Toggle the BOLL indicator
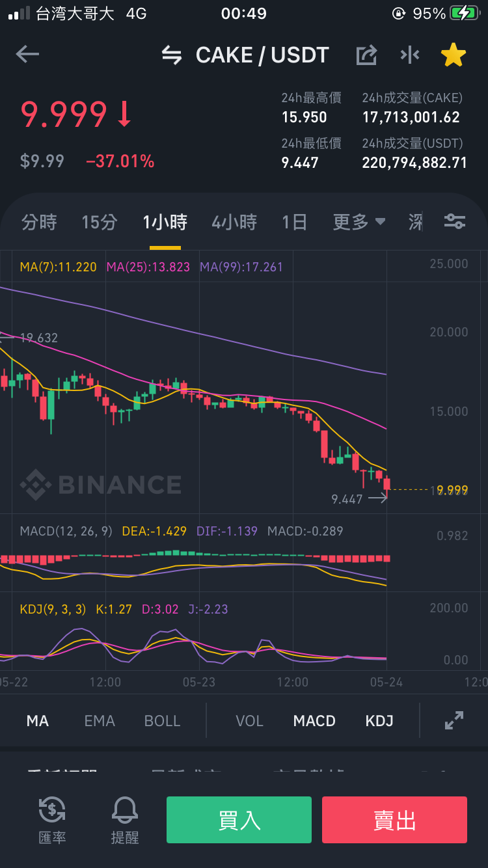488x868 pixels. [162, 721]
